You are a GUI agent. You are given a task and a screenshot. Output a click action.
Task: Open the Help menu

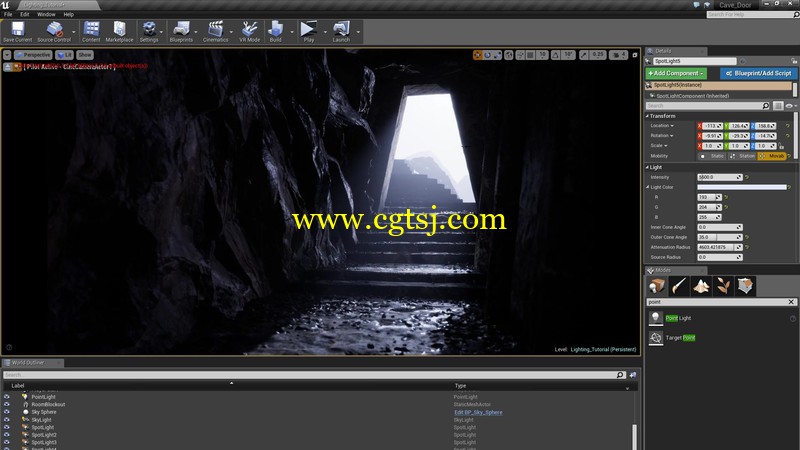click(68, 14)
